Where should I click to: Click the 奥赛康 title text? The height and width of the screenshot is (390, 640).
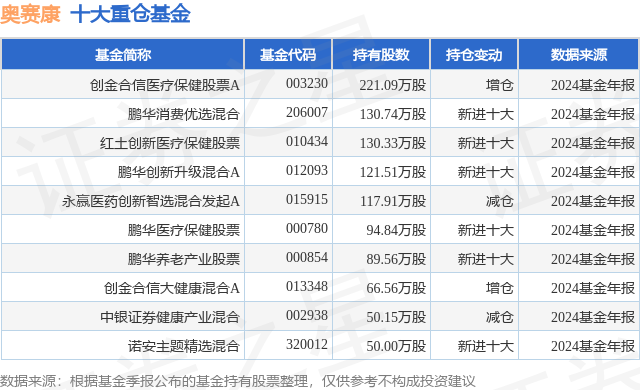tap(31, 14)
